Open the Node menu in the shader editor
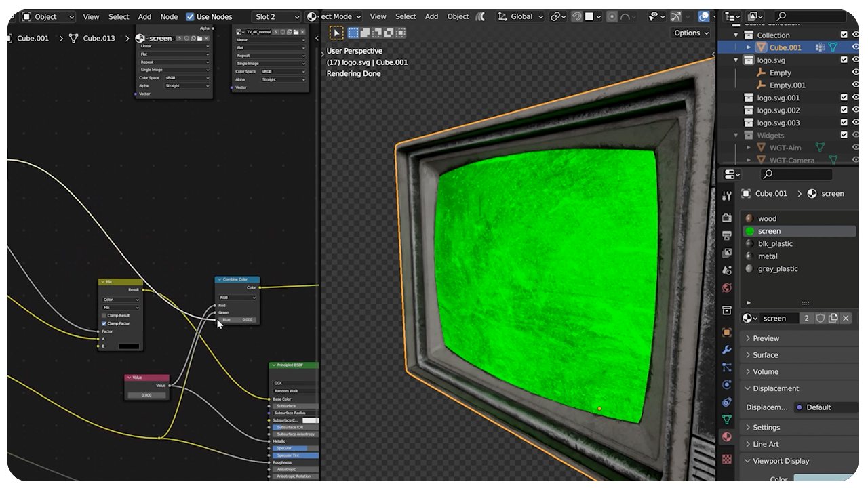The height and width of the screenshot is (488, 868). 168,16
